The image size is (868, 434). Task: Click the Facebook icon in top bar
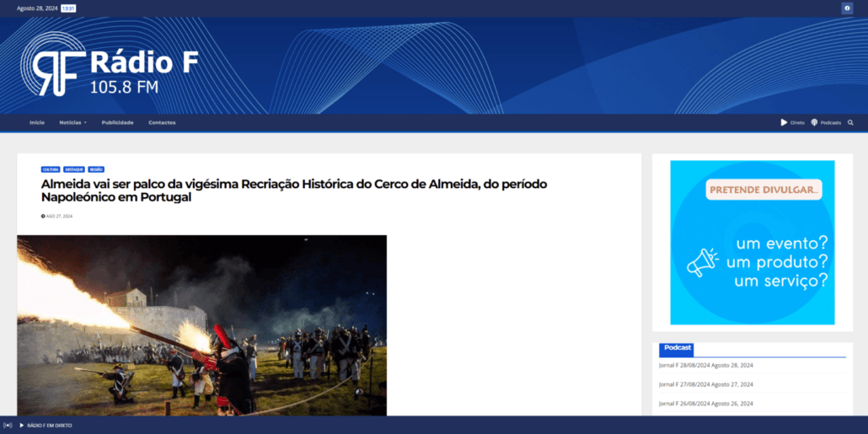coord(847,8)
